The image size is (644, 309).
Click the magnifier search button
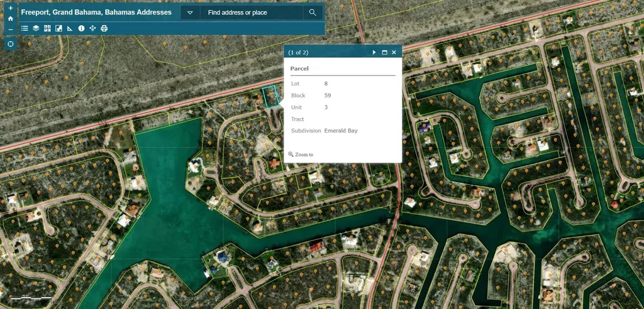click(x=313, y=13)
